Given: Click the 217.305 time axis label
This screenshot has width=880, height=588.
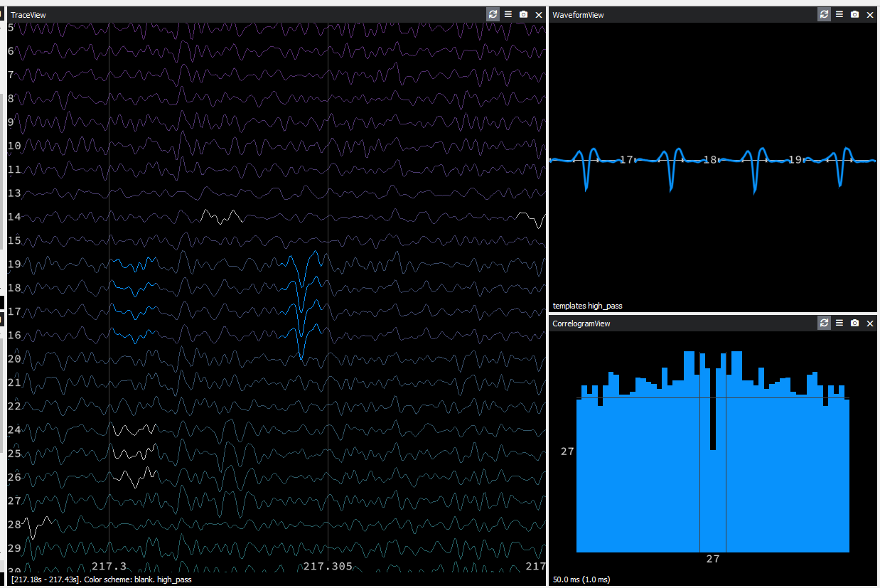Looking at the screenshot, I should point(328,566).
